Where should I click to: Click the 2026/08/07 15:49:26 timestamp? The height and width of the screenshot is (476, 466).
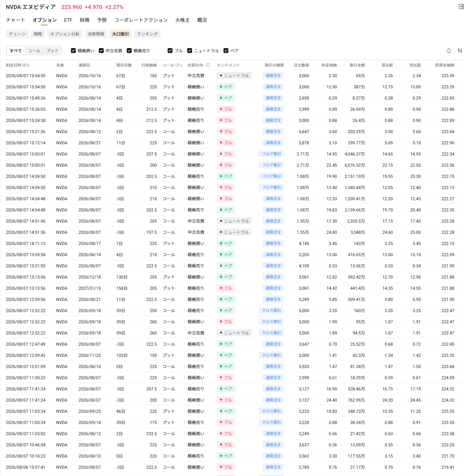[26, 98]
